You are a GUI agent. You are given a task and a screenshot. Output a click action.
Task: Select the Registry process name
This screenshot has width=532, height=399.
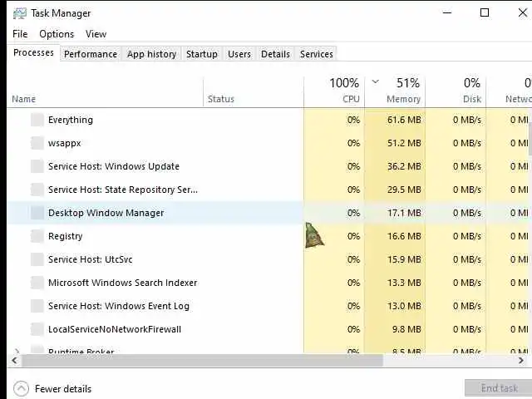point(65,236)
